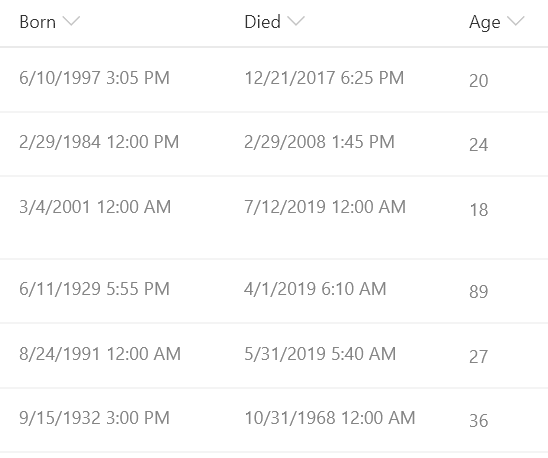Open the Born column dropdown chevron
The width and height of the screenshot is (548, 458).
pyautogui.click(x=72, y=21)
